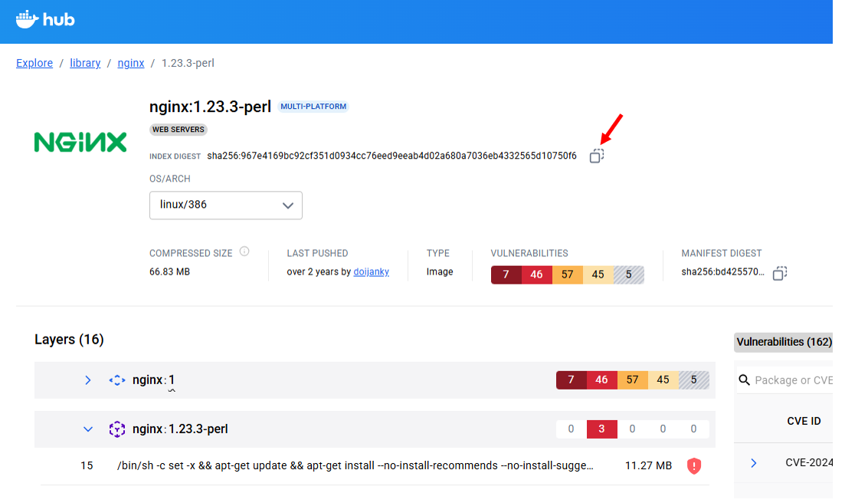Click high 3 badge on nginx:1.23.3-perl row
Screen dimensions: 868x503
pyautogui.click(x=601, y=429)
